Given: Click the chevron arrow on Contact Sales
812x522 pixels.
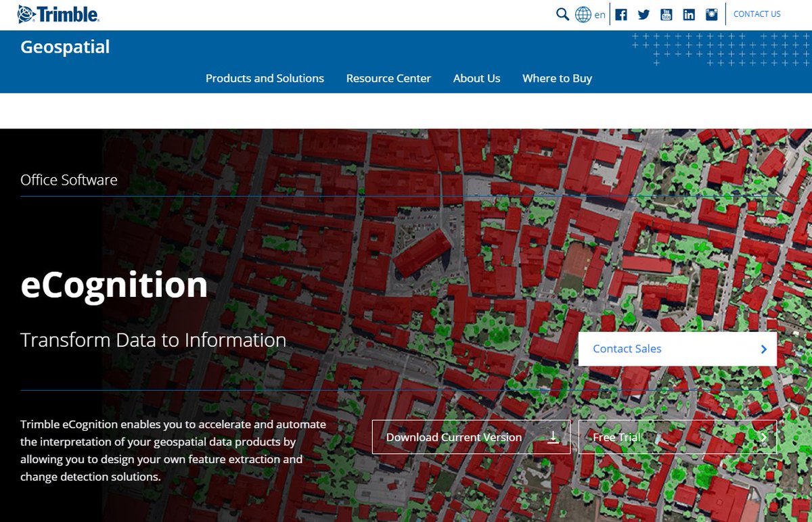Looking at the screenshot, I should point(763,348).
